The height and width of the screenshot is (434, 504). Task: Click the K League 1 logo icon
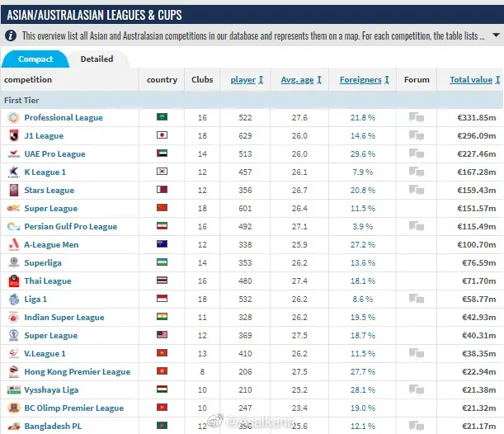tap(13, 172)
